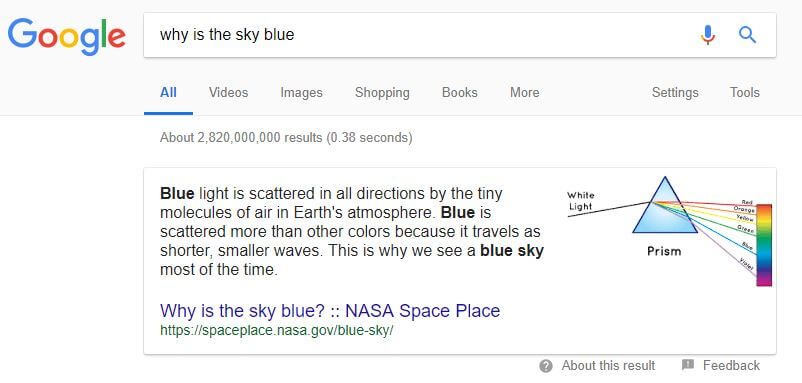This screenshot has height=383, width=802.
Task: Select the All results tab
Action: (168, 93)
